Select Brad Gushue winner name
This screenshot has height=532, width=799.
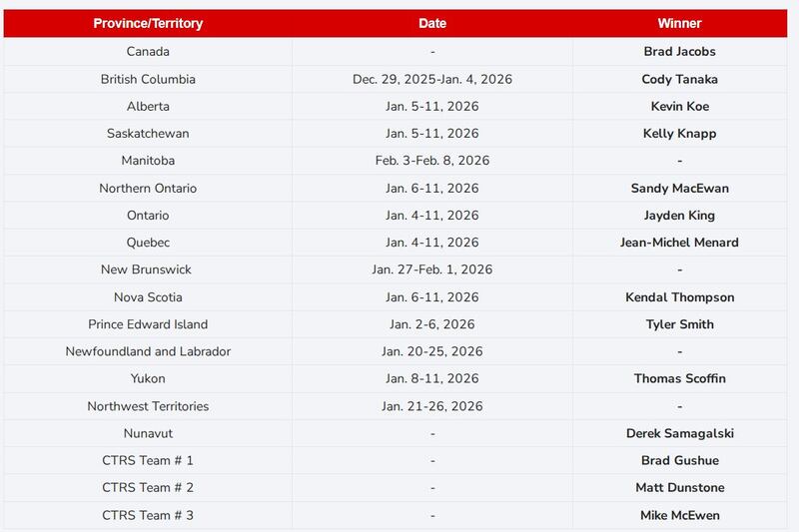tap(679, 460)
